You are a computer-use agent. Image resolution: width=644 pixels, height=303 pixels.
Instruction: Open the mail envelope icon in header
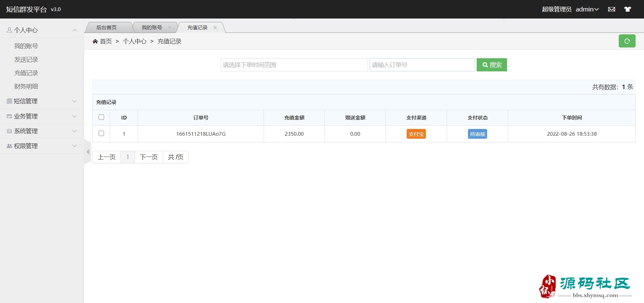click(612, 9)
